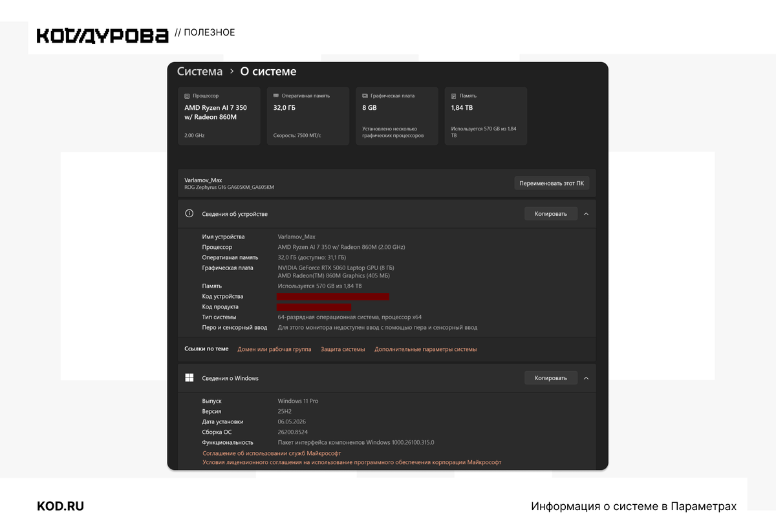Open Защита системы link

[x=343, y=349]
